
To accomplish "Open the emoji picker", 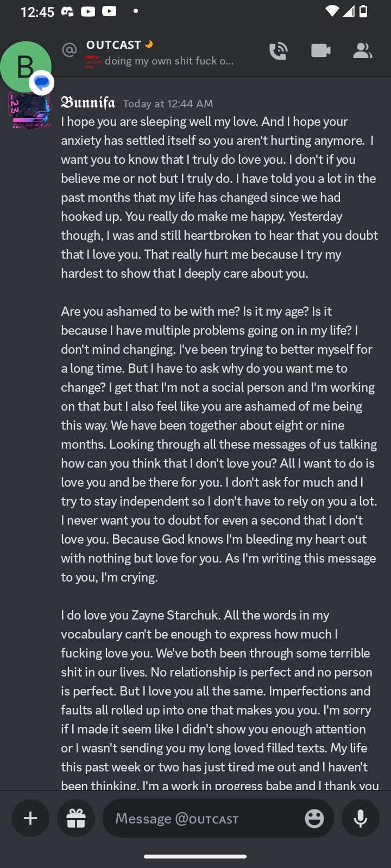I will coord(314,818).
